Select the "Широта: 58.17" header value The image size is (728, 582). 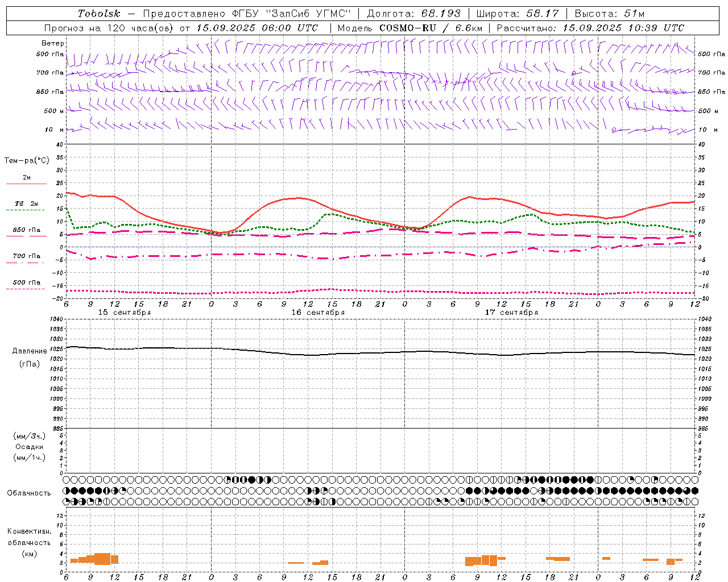pos(518,14)
